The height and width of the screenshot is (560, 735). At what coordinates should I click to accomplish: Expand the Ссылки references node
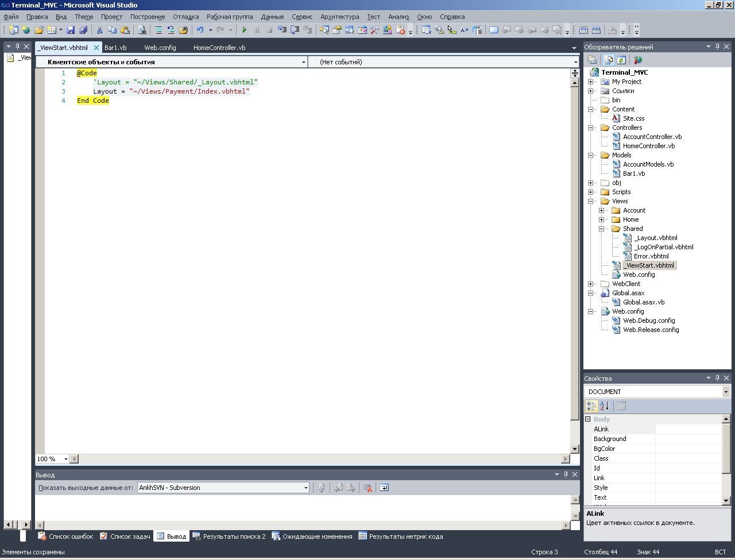[590, 91]
